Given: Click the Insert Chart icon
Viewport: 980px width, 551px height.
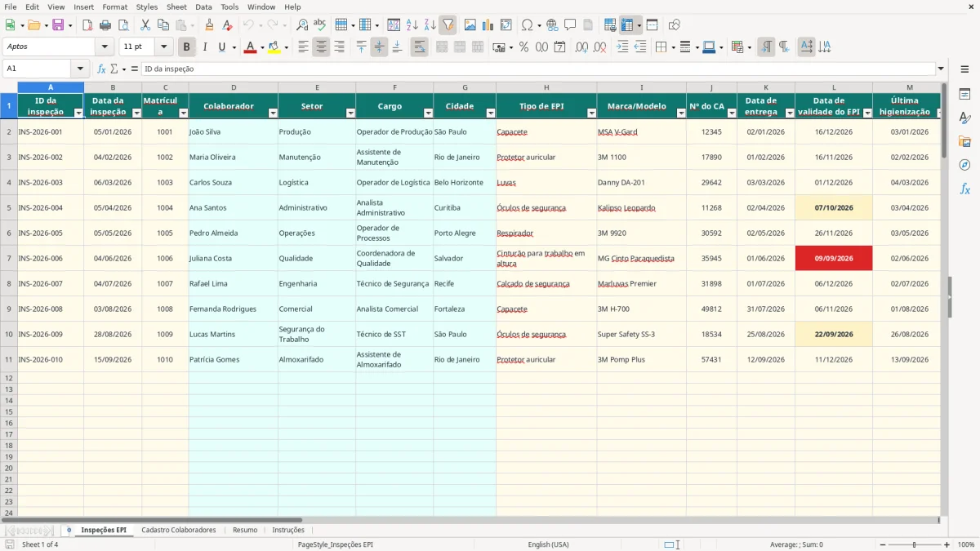Looking at the screenshot, I should (488, 25).
